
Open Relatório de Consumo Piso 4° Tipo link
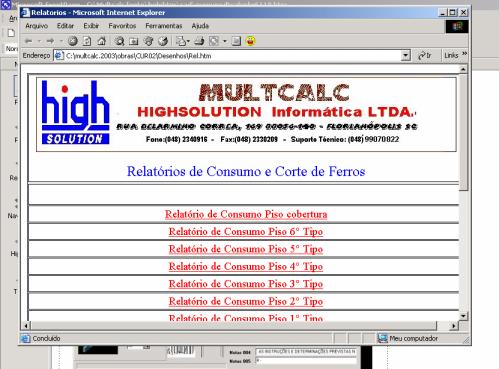coord(246,266)
